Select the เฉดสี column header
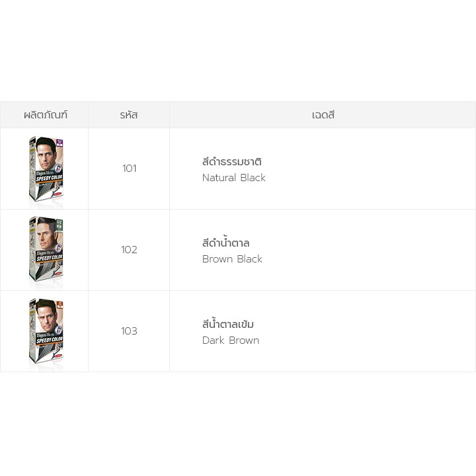Image resolution: width=476 pixels, height=476 pixels. coord(323,115)
